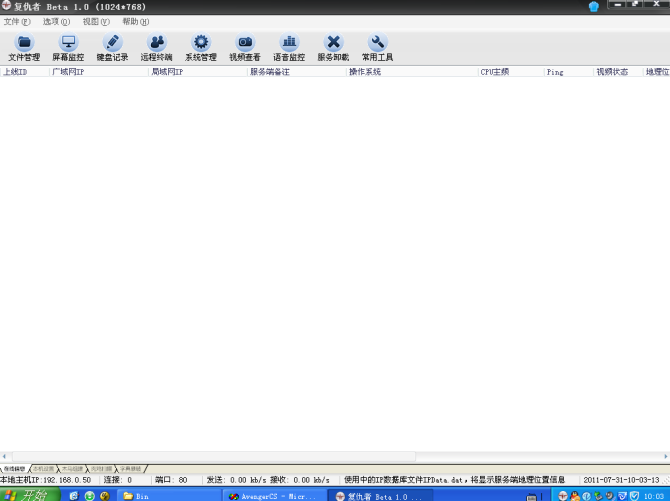This screenshot has height=501, width=670.
Task: Switch to the bottom tab starting with 字典
Action: 130,469
